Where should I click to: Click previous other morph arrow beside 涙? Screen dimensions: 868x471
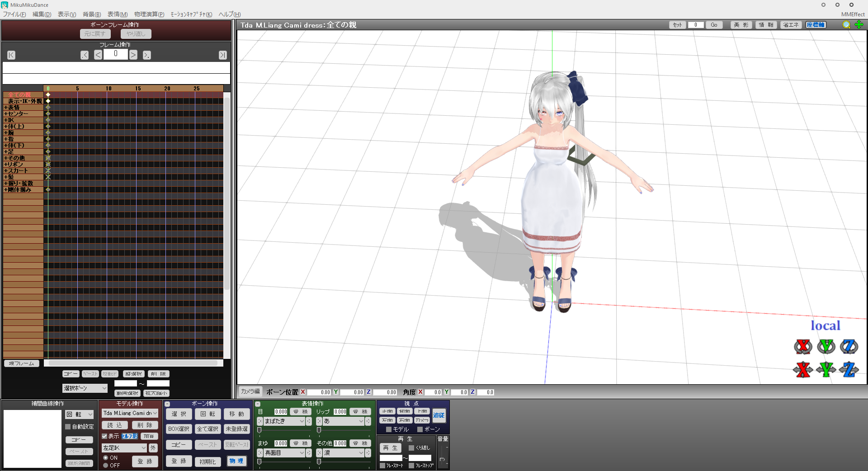pos(319,453)
